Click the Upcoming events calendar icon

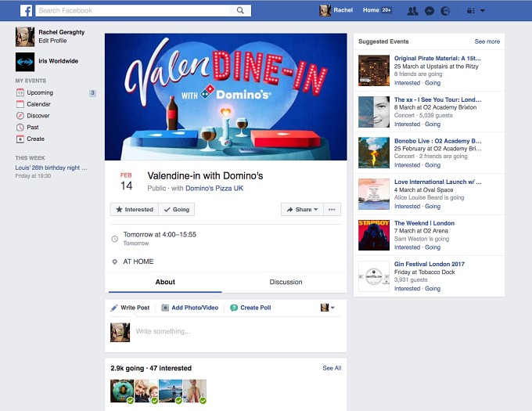[x=20, y=92]
